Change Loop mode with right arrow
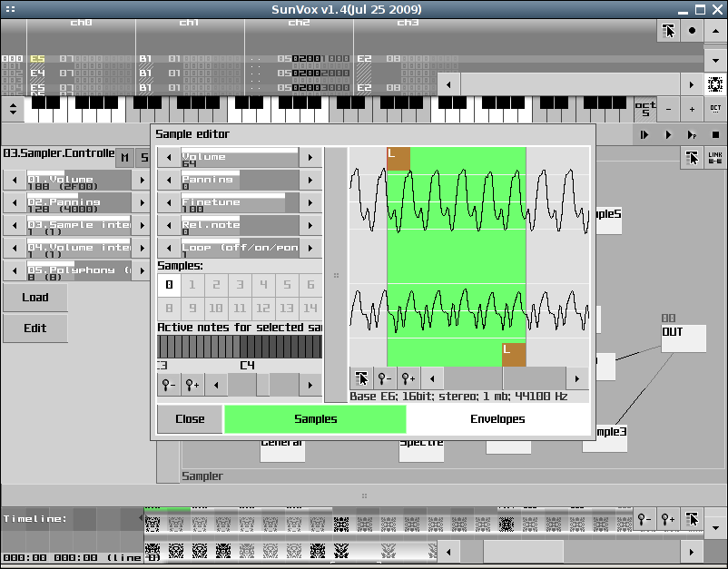The width and height of the screenshot is (728, 569). [310, 249]
